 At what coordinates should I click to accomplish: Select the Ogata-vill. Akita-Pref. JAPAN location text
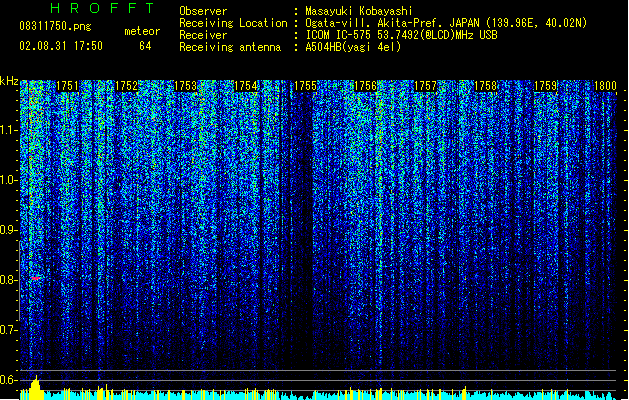pyautogui.click(x=446, y=23)
